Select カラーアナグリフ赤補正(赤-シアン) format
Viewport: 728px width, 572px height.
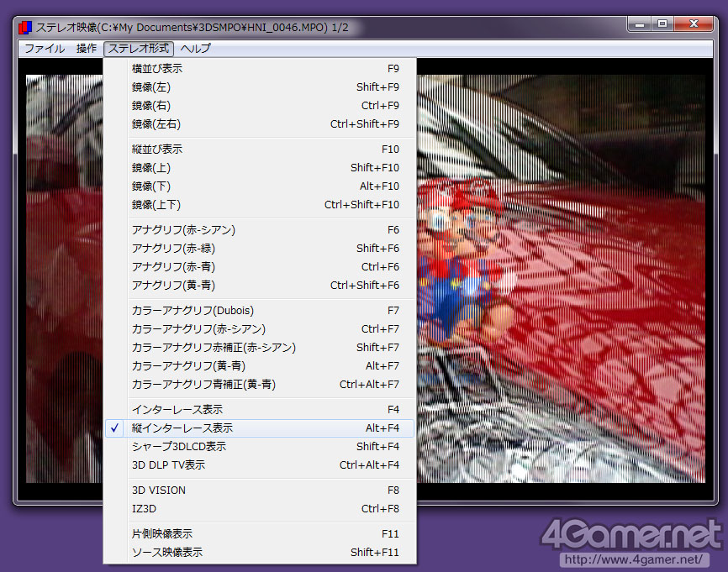(x=260, y=348)
